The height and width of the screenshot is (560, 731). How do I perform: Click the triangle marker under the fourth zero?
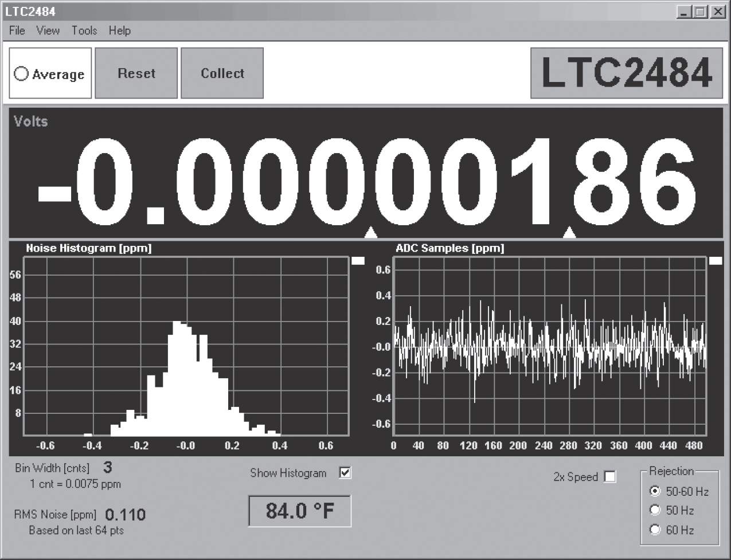(x=371, y=232)
